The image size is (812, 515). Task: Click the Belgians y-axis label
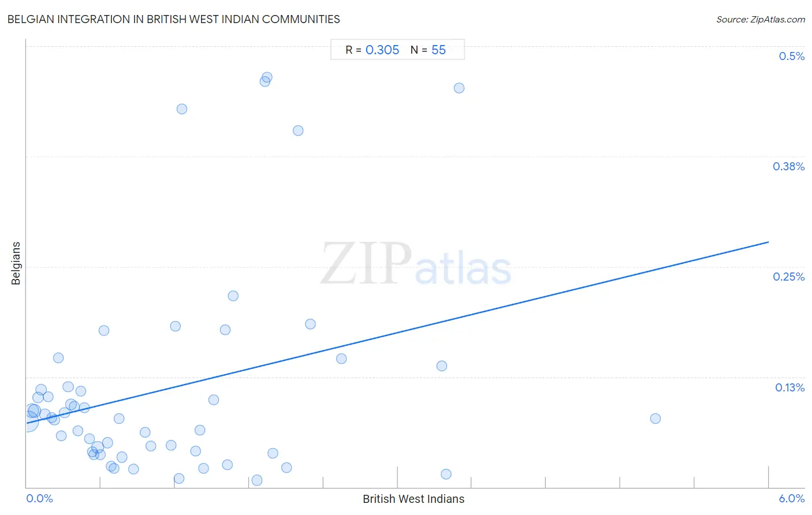(x=16, y=263)
